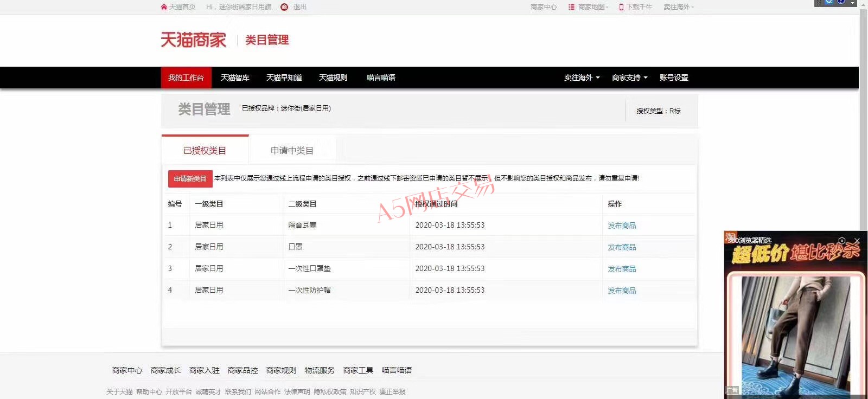Open footer 物流服务 link
This screenshot has width=868, height=399.
tap(320, 370)
